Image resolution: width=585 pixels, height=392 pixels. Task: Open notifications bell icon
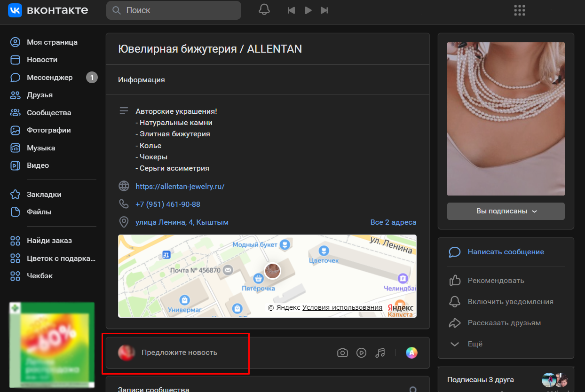click(264, 10)
